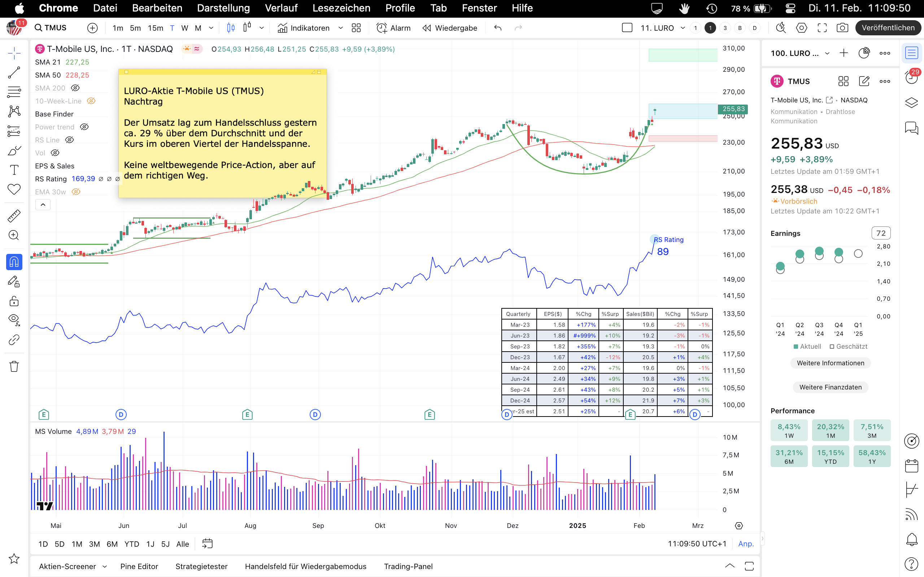The image size is (924, 577).
Task: Expand the Aktien-Screener dropdown
Action: 105,566
